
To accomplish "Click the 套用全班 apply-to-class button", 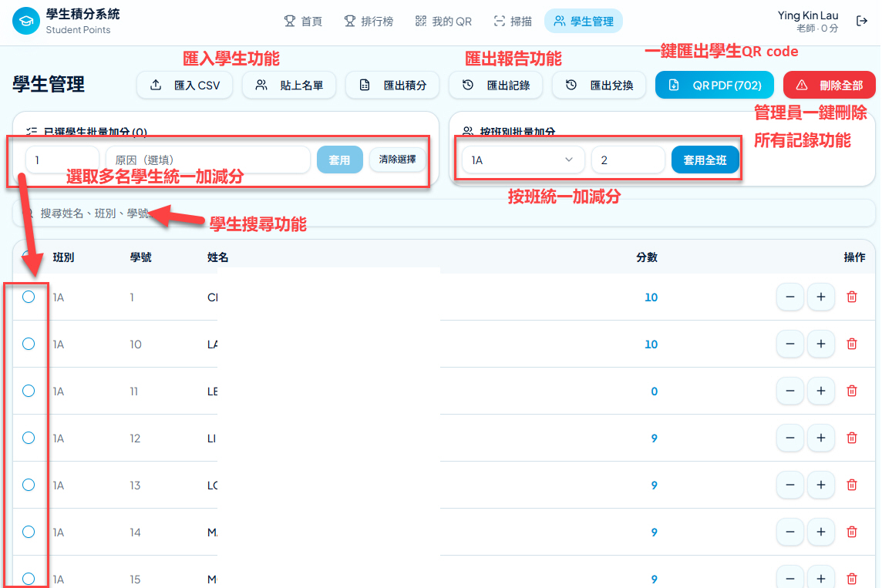I will [x=705, y=160].
